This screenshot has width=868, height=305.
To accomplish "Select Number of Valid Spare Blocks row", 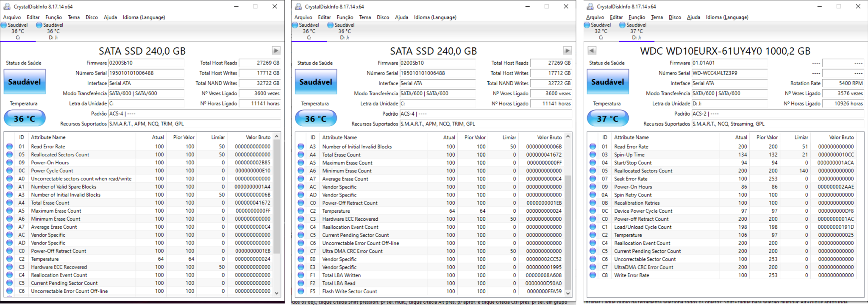I will click(139, 187).
